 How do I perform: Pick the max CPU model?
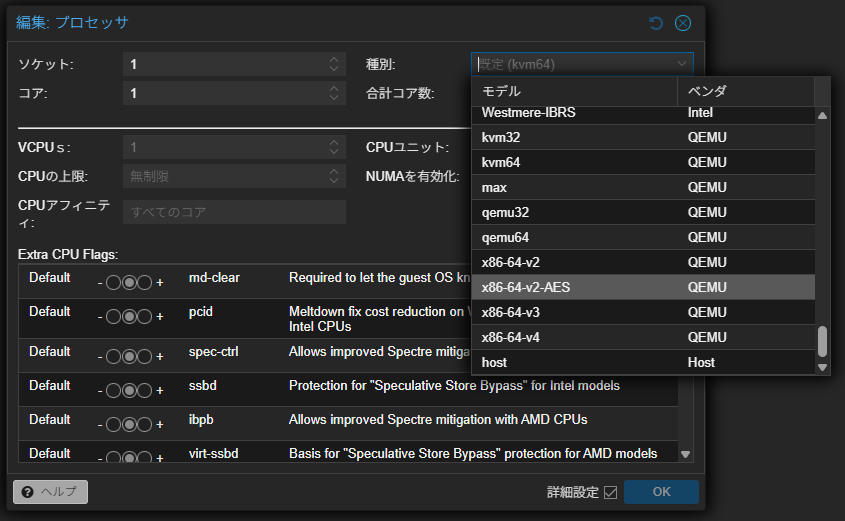(x=643, y=187)
